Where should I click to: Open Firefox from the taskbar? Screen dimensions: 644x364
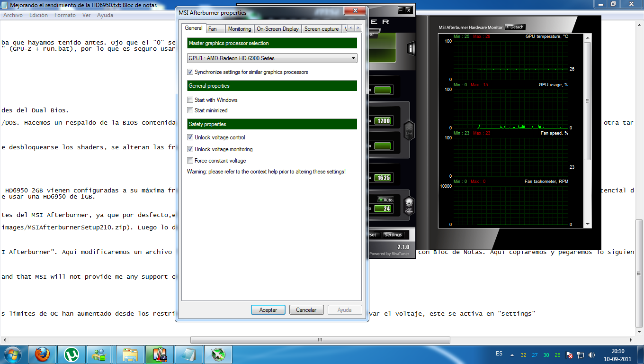coord(42,354)
